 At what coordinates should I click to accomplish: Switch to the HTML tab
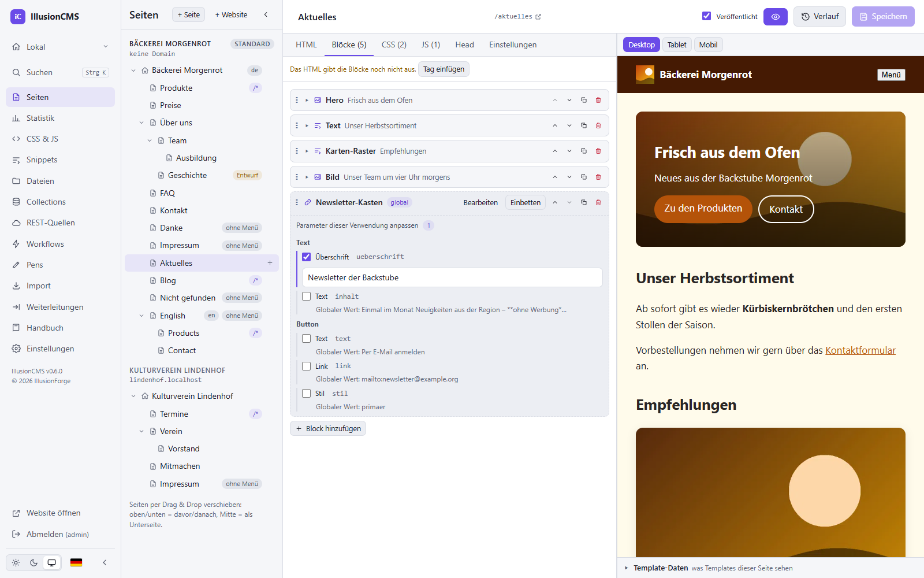point(306,45)
